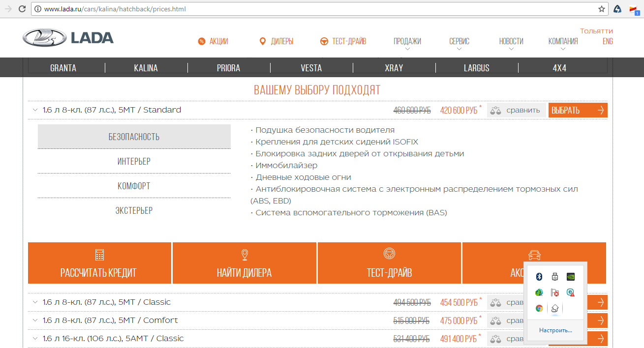Click the scales icon in Classic 87 л.с. row
This screenshot has width=644, height=348.
click(495, 302)
